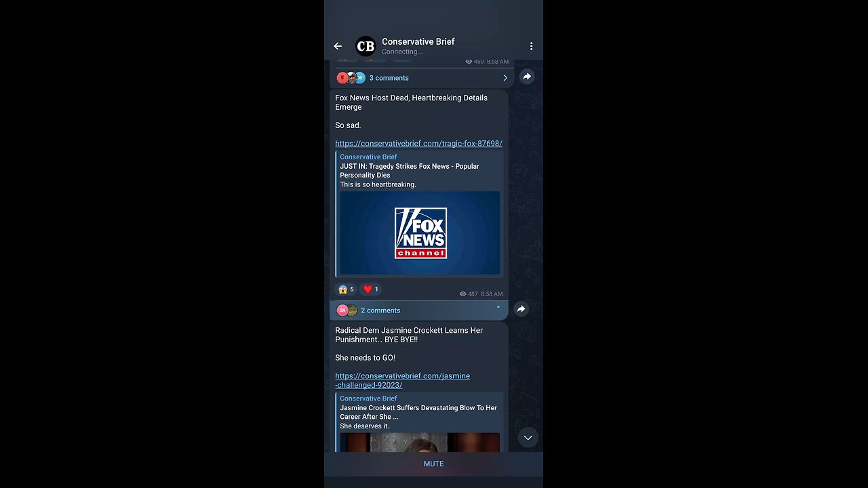
Task: Jump to bottom with the down-chevron button
Action: tap(528, 438)
